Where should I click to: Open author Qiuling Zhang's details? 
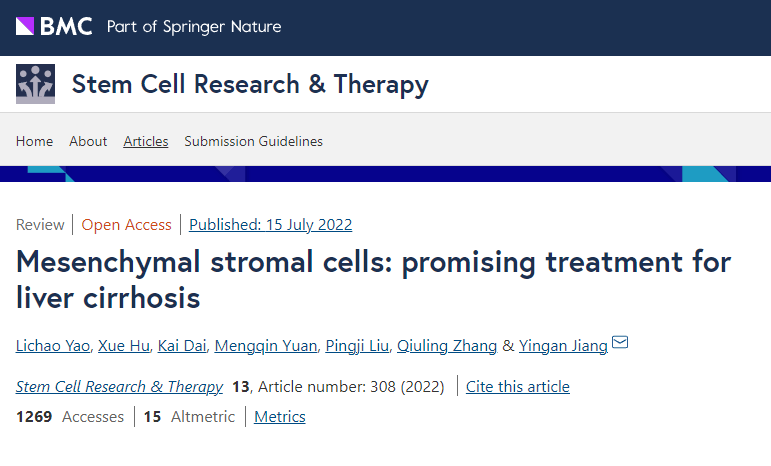[446, 346]
